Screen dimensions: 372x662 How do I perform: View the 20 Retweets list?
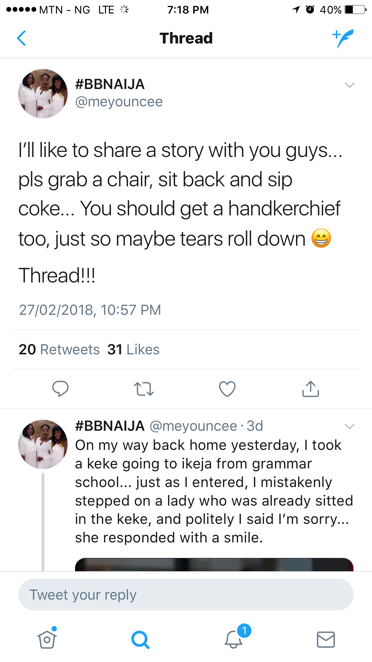point(59,350)
